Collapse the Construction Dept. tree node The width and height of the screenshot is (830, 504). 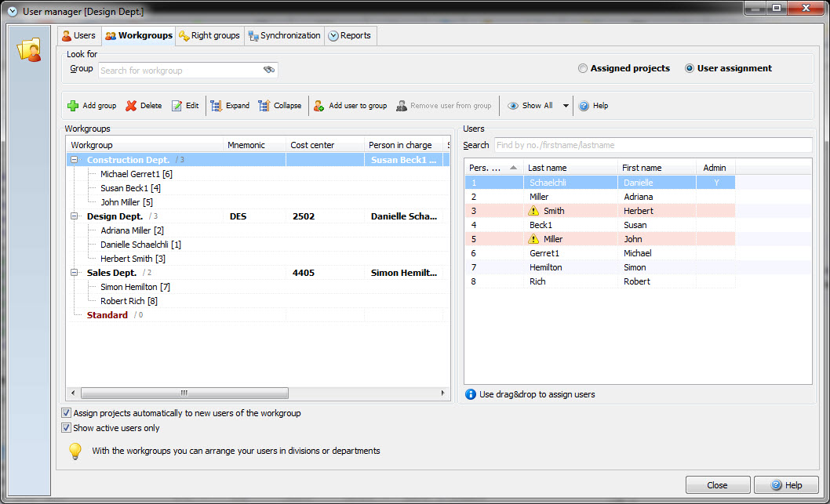[75, 160]
